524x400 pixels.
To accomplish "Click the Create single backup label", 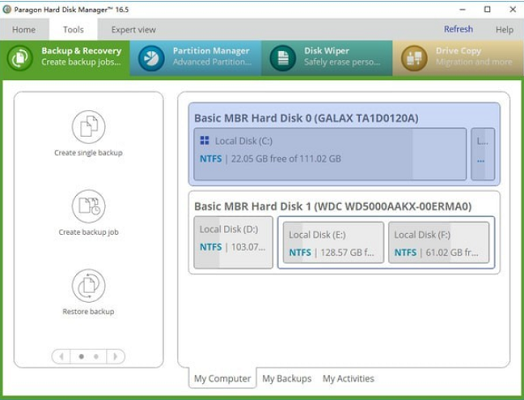I will [x=89, y=153].
